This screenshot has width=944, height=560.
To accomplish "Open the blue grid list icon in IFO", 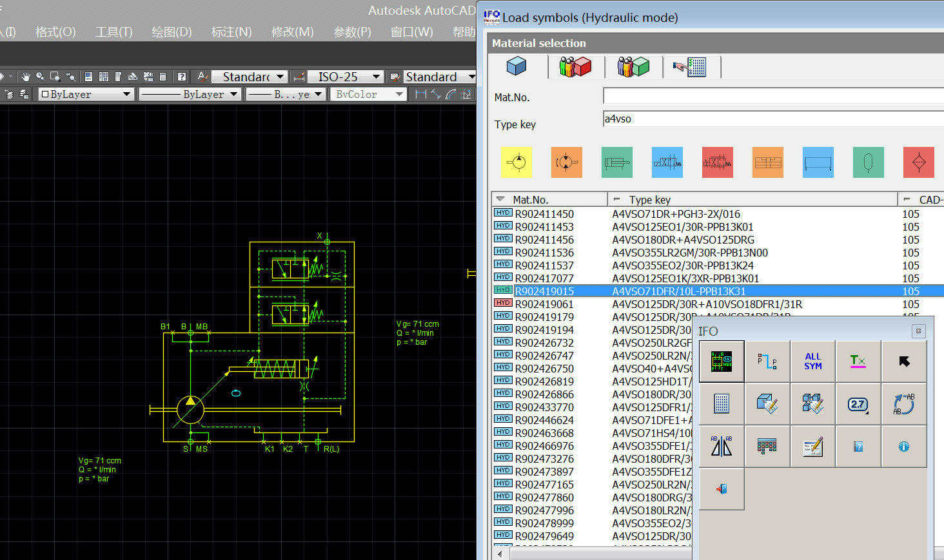I will [x=722, y=404].
